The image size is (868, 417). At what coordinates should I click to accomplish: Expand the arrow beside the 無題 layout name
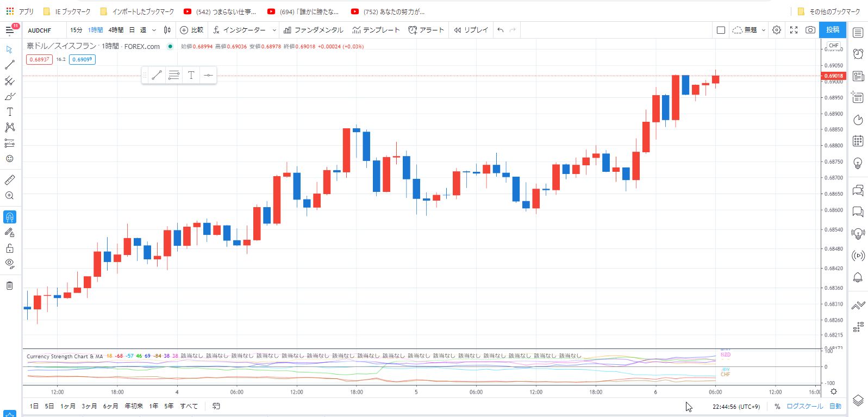763,30
